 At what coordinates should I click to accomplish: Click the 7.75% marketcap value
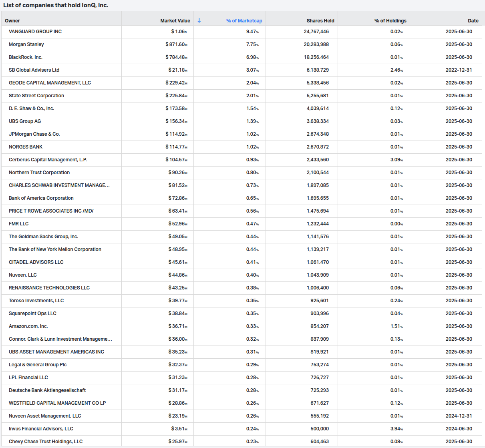[x=253, y=44]
